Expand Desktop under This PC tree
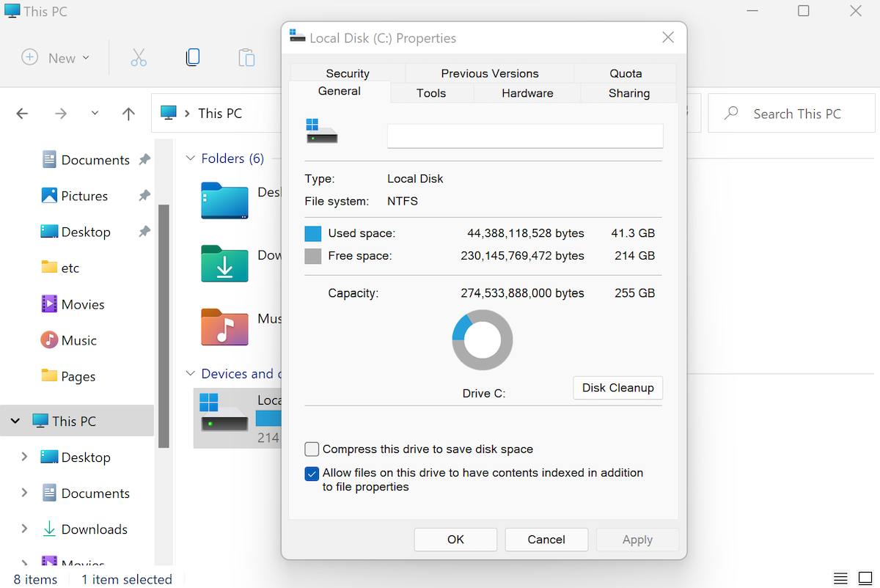 pos(24,457)
